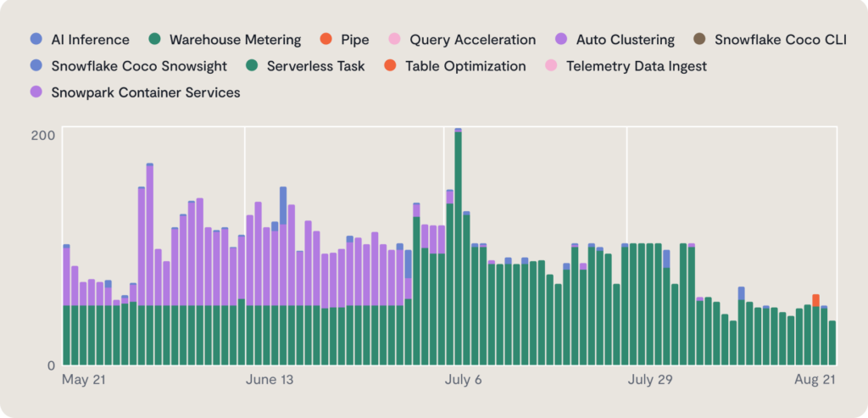The image size is (868, 418).
Task: Select the orange segment atop the bar near Aug 21
Action: (816, 301)
